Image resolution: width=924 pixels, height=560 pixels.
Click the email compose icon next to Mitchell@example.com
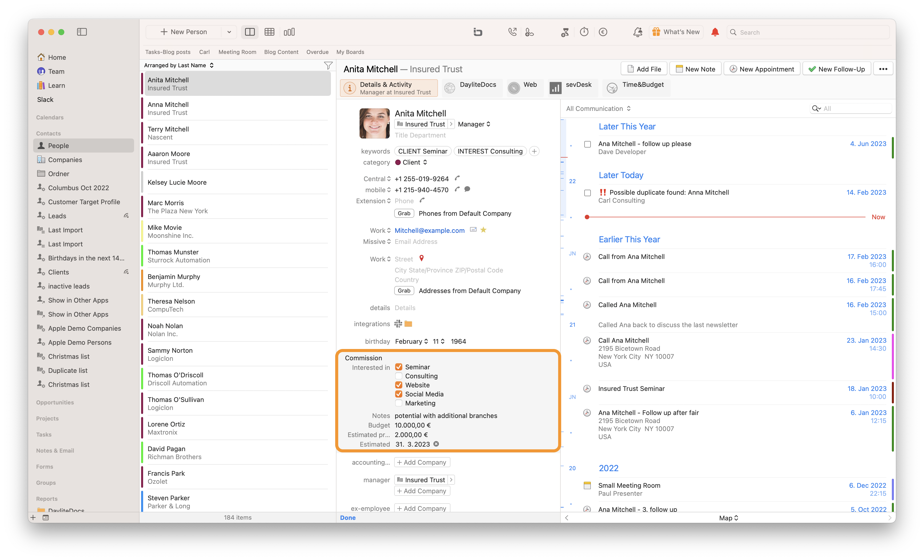coord(473,230)
